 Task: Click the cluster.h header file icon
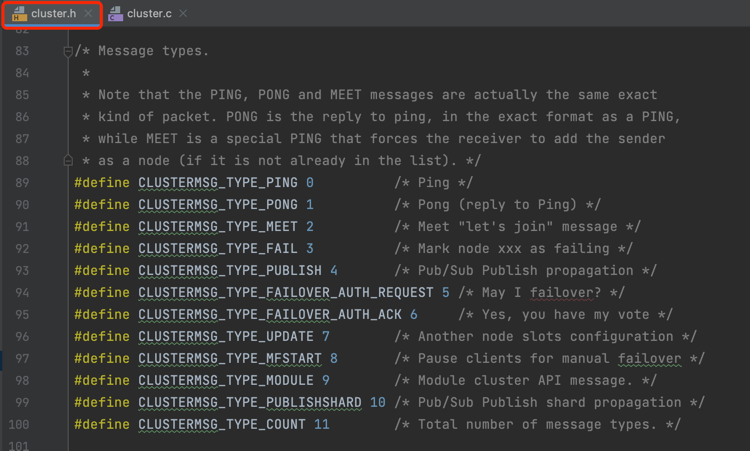(19, 14)
